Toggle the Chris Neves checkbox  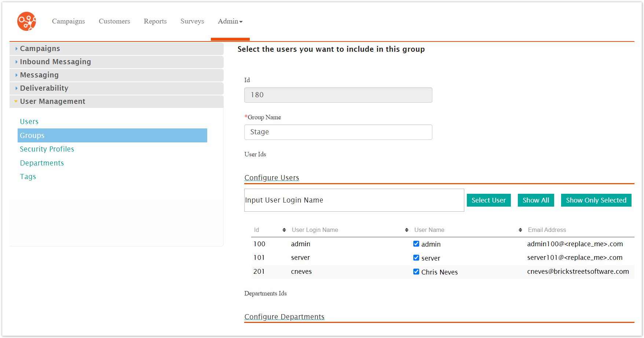tap(416, 272)
